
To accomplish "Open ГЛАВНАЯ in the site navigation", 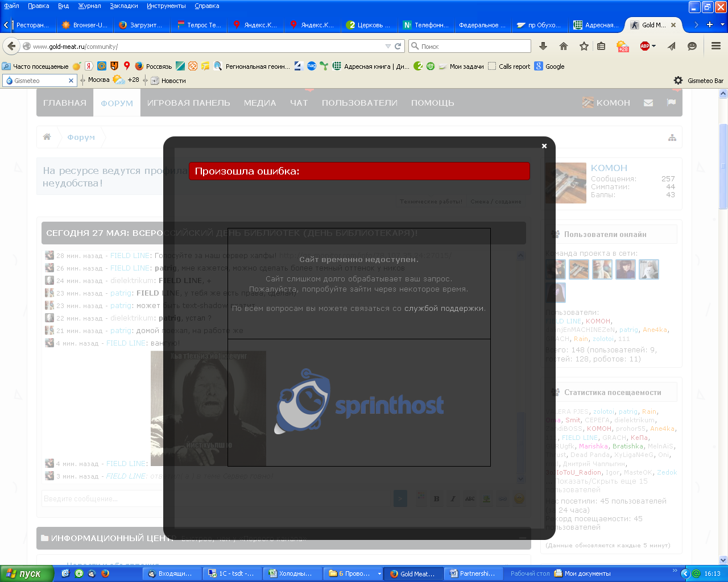I will click(65, 103).
